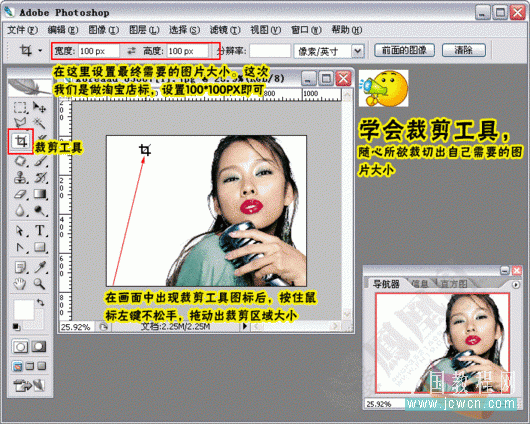Open the 文件 menu
The height and width of the screenshot is (424, 530).
point(22,30)
